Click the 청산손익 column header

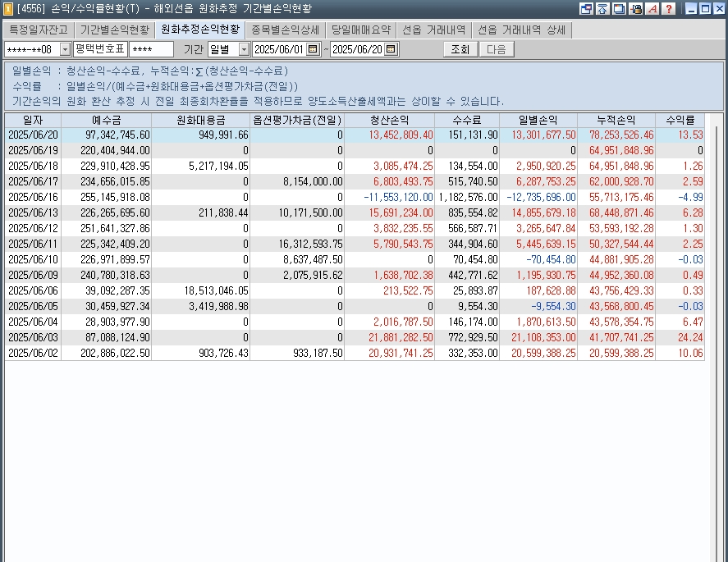tap(390, 121)
